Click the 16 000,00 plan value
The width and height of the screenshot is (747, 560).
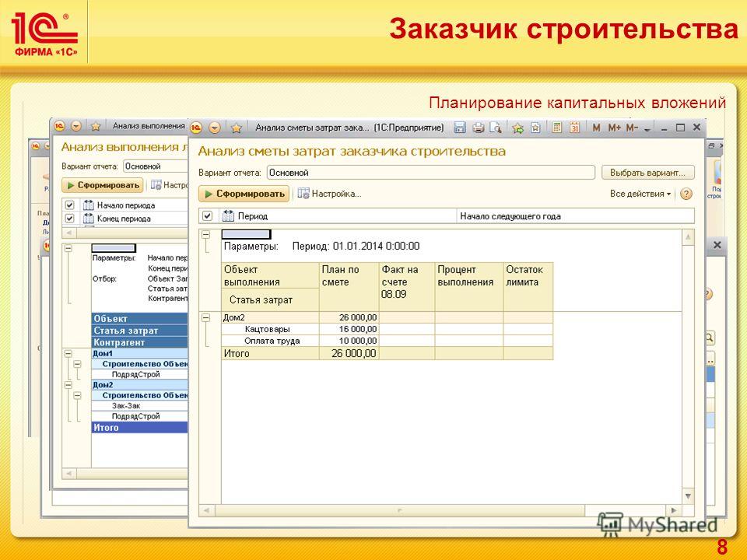coord(358,329)
